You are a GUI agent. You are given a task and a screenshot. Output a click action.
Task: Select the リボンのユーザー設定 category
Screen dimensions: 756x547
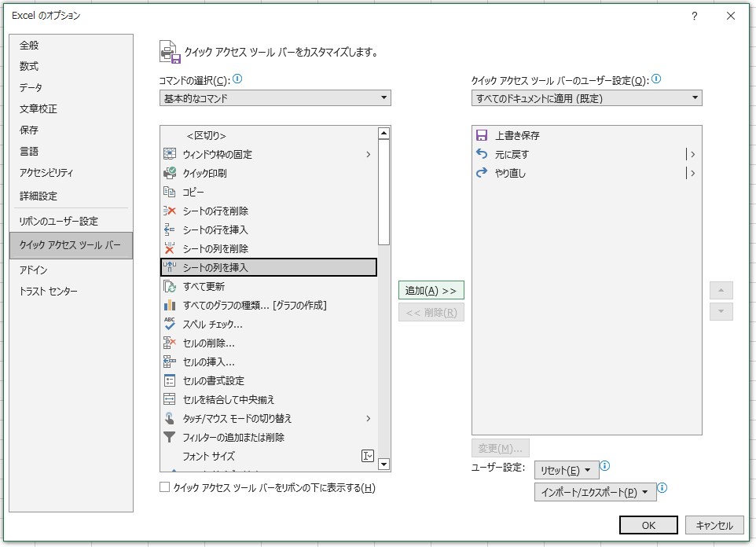tap(71, 222)
